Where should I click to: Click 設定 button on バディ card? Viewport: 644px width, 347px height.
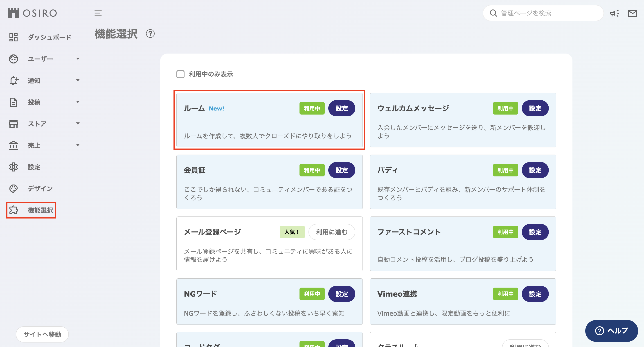coord(535,170)
